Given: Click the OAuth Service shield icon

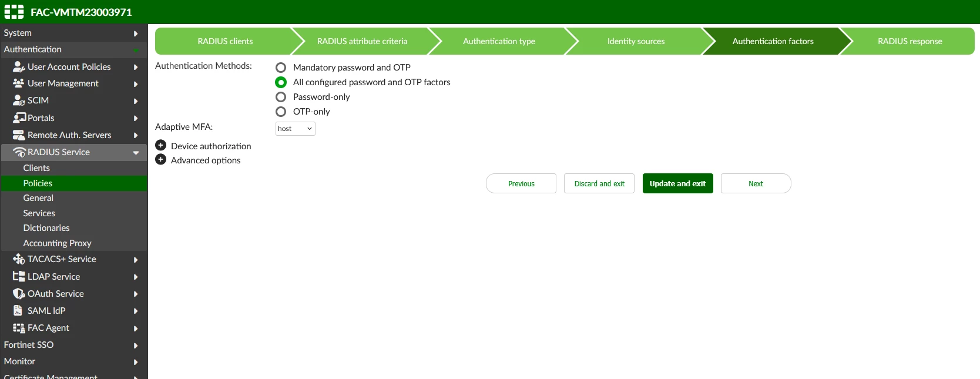Looking at the screenshot, I should (19, 294).
